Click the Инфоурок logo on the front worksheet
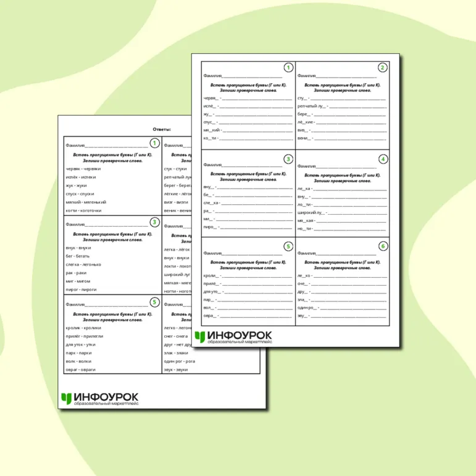This screenshot has width=476, height=476. (x=233, y=337)
